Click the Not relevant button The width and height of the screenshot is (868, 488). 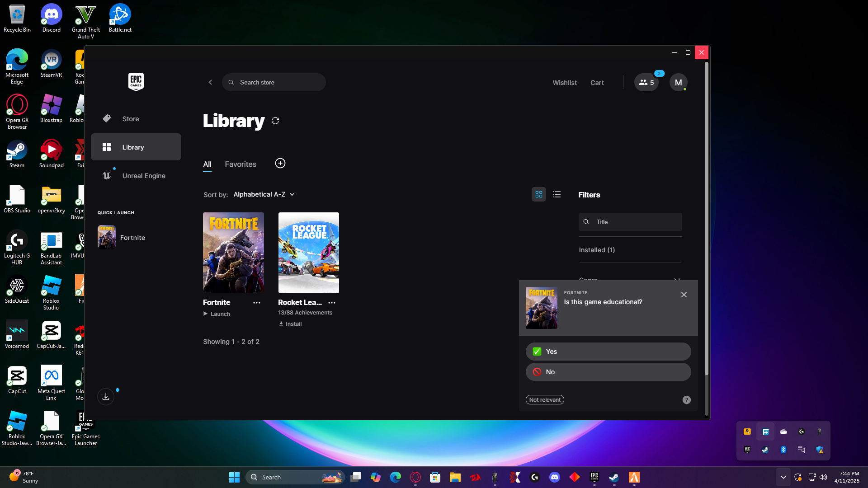(x=545, y=400)
